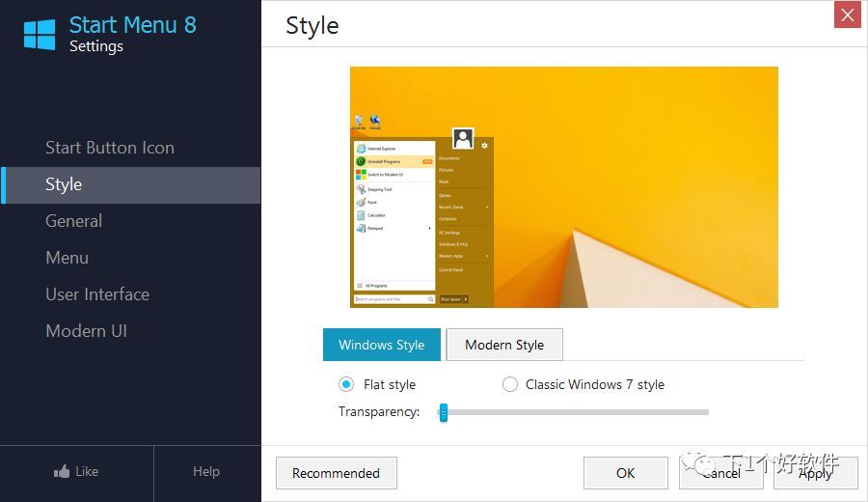Open the User Interface section
This screenshot has width=868, height=502.
97,294
